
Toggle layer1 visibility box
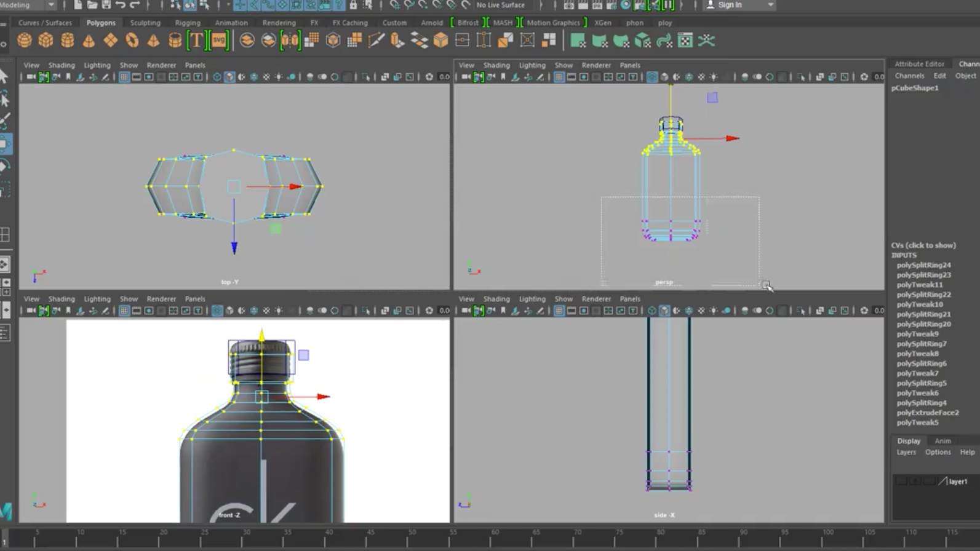tap(901, 482)
